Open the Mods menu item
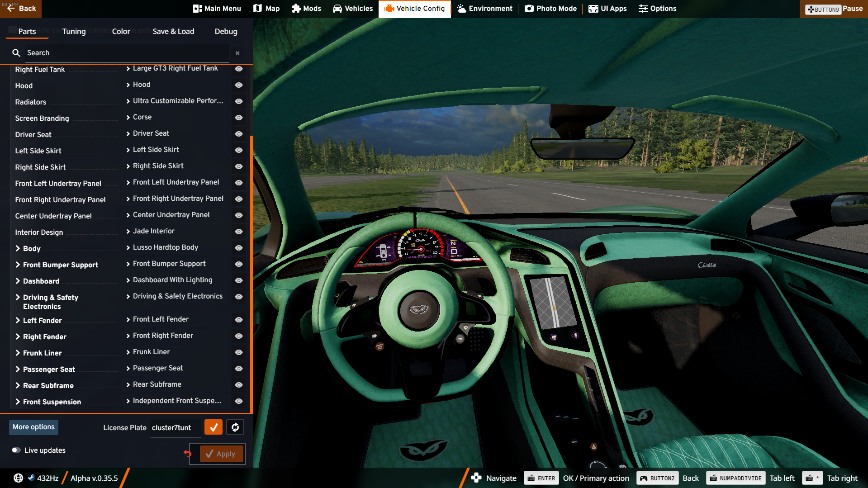868x488 pixels. [x=306, y=9]
